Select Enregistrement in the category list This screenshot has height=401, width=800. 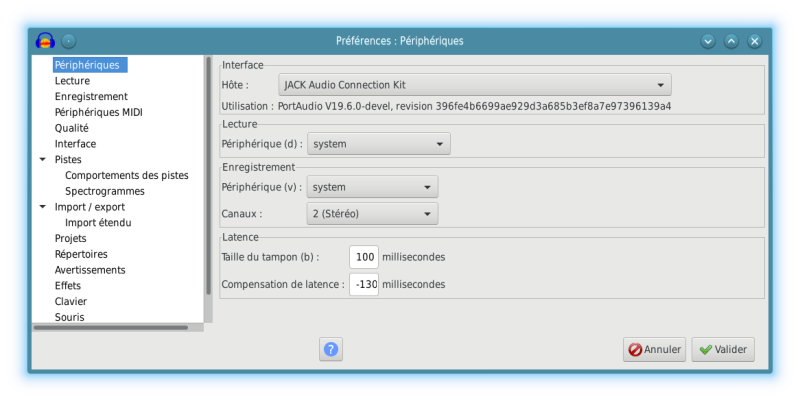pos(91,96)
